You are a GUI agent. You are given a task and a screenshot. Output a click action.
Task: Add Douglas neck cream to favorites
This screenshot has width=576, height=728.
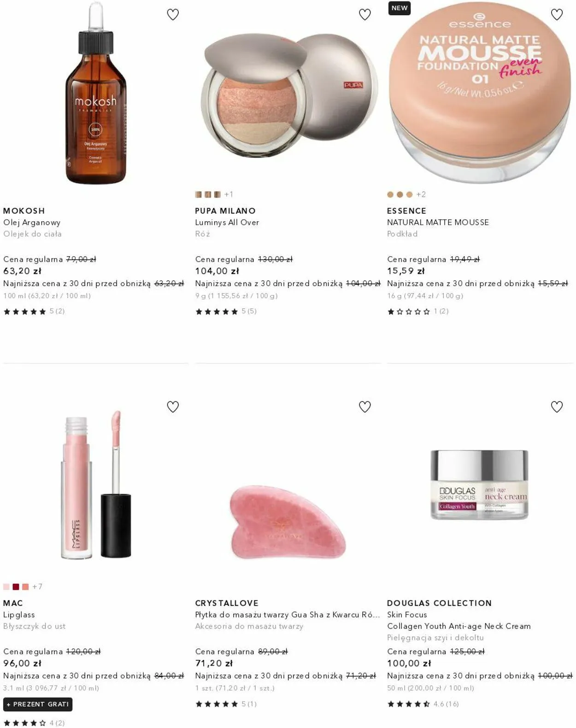557,407
